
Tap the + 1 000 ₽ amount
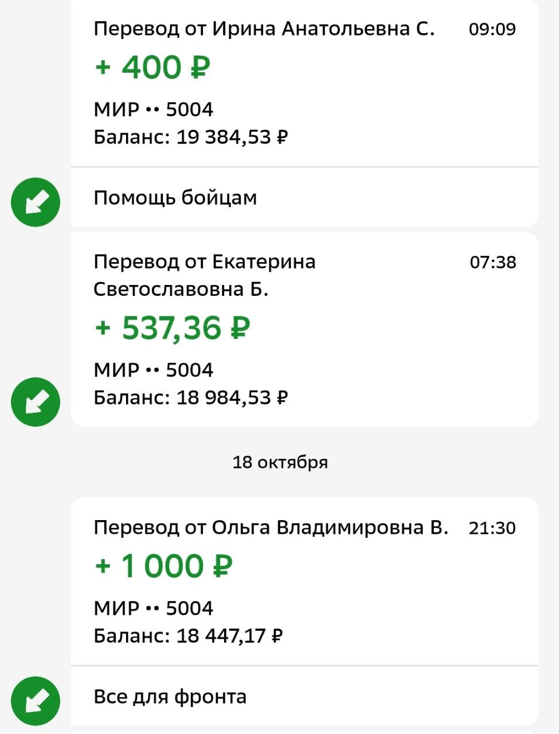[163, 566]
